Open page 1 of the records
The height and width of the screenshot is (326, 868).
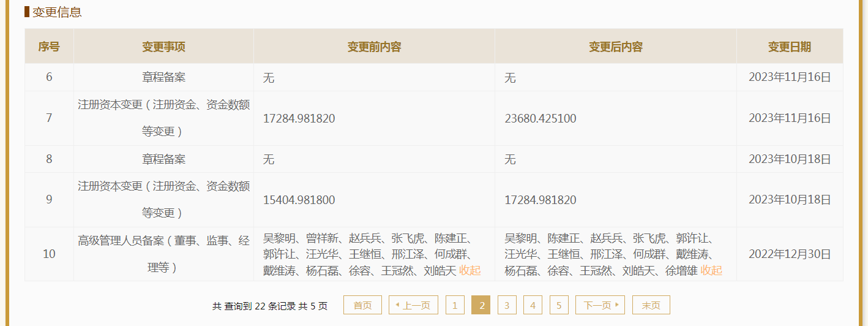point(455,305)
